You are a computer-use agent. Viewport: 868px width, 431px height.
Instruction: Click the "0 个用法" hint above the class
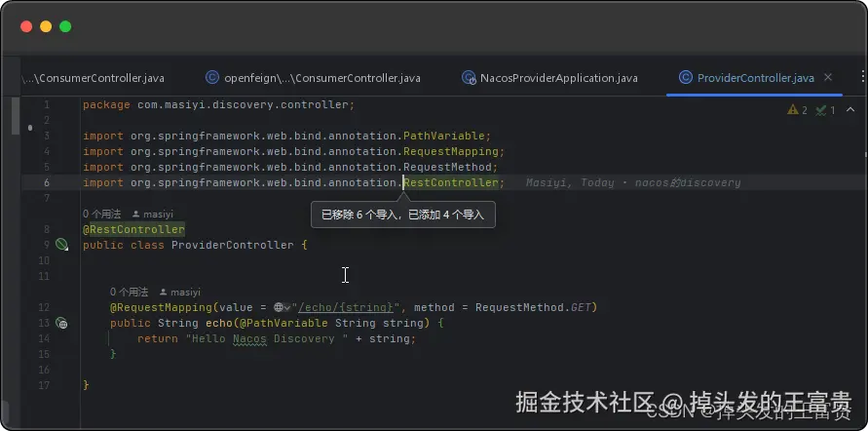pyautogui.click(x=100, y=214)
